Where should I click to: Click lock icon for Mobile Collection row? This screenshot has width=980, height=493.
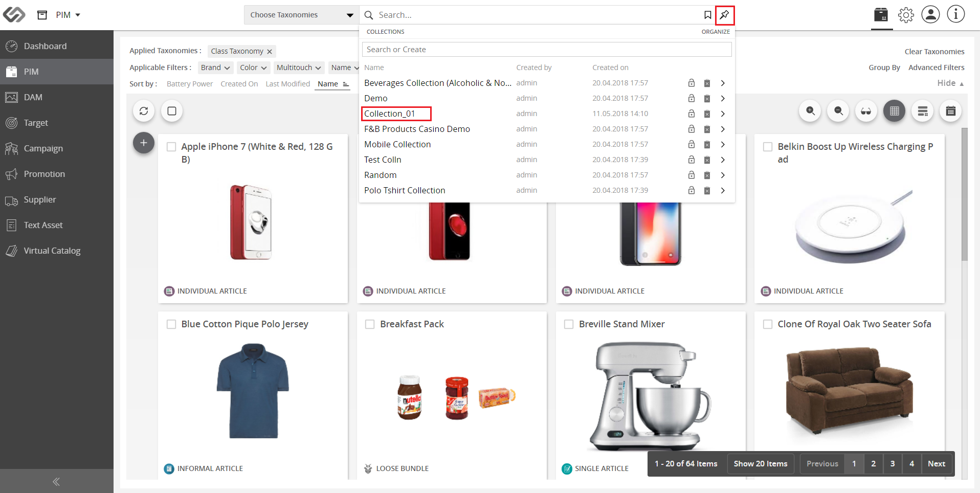tap(692, 144)
